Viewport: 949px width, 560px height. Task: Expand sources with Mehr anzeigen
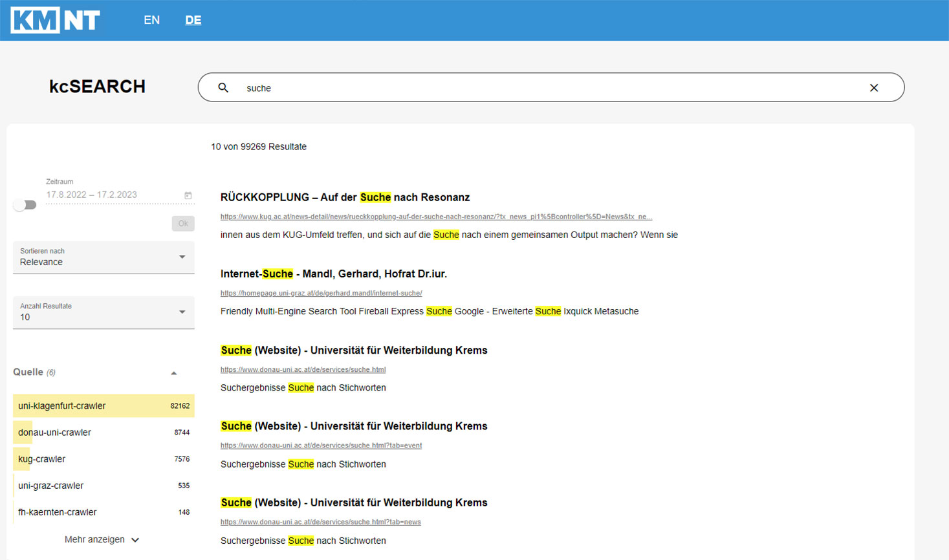coord(102,539)
